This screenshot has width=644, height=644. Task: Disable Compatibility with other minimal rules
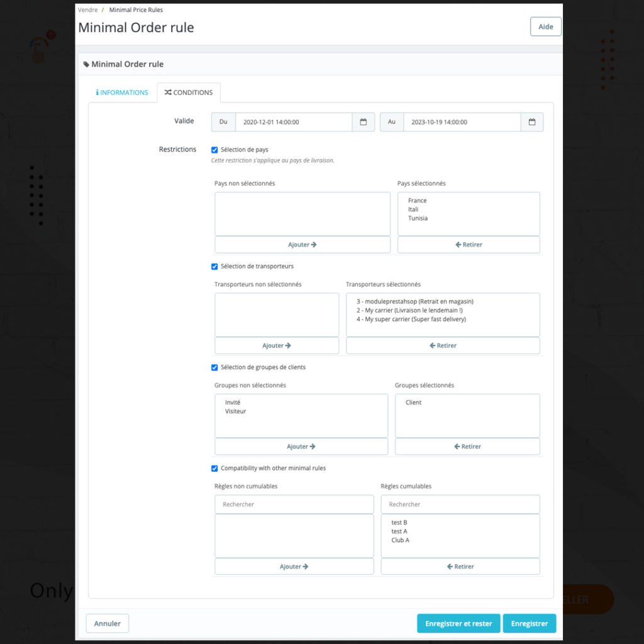214,468
